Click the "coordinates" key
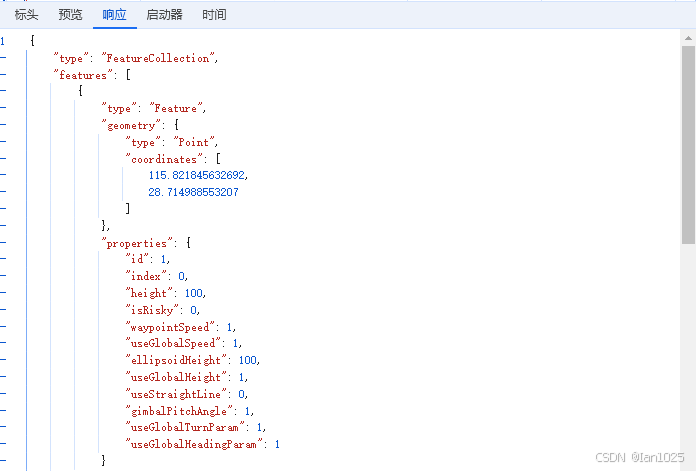This screenshot has width=696, height=471. coord(164,159)
